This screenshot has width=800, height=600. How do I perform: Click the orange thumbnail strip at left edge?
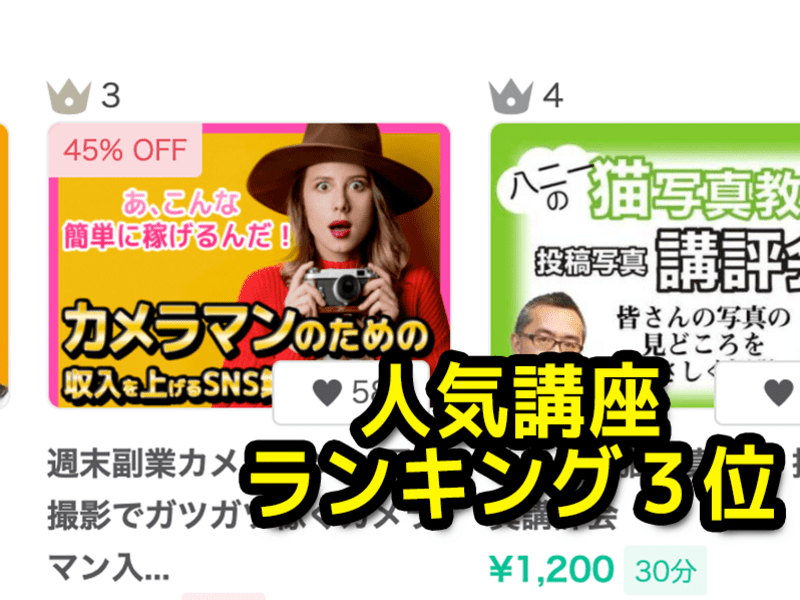tap(4, 265)
